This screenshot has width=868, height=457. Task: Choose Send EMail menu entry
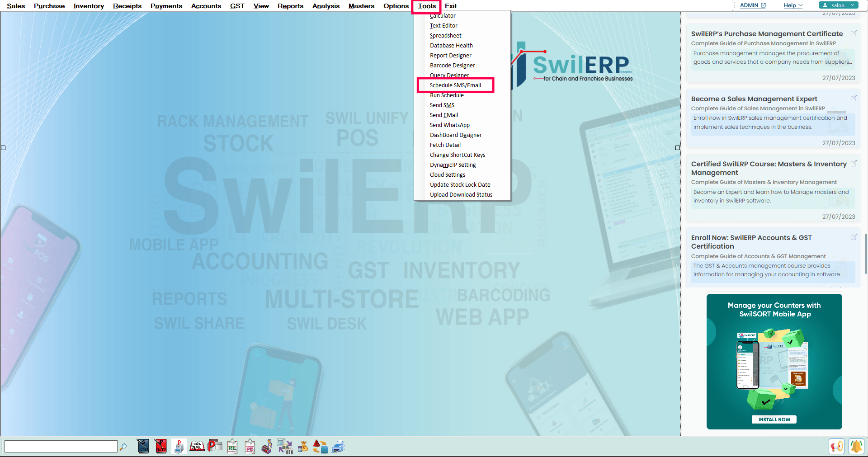[462, 115]
